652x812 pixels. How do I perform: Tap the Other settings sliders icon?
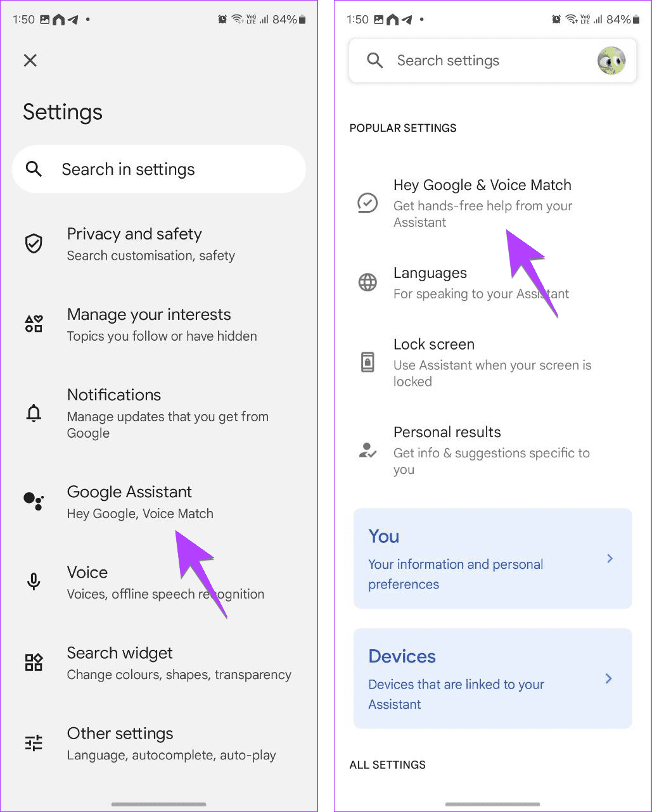pos(34,742)
